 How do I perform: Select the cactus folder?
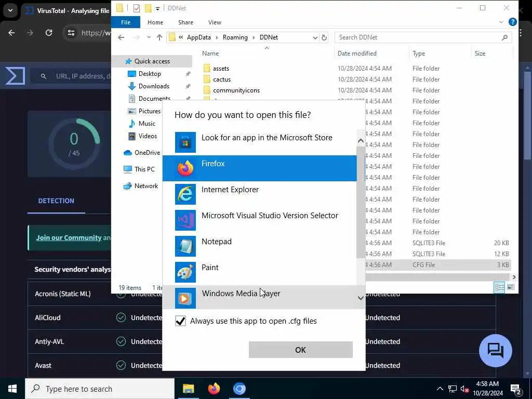[221, 79]
